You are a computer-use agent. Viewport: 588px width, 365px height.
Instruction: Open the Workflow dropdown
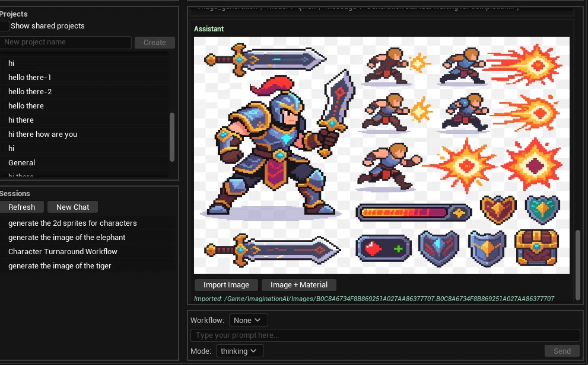248,321
